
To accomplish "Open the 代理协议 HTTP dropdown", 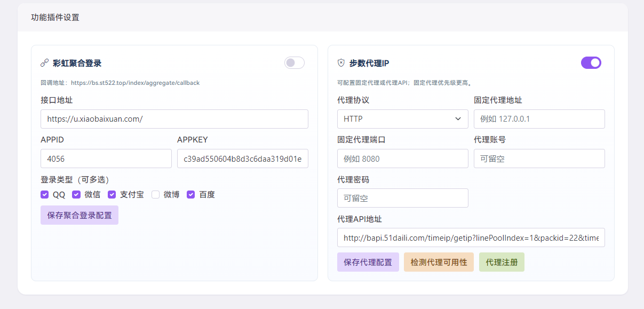I will click(x=402, y=119).
